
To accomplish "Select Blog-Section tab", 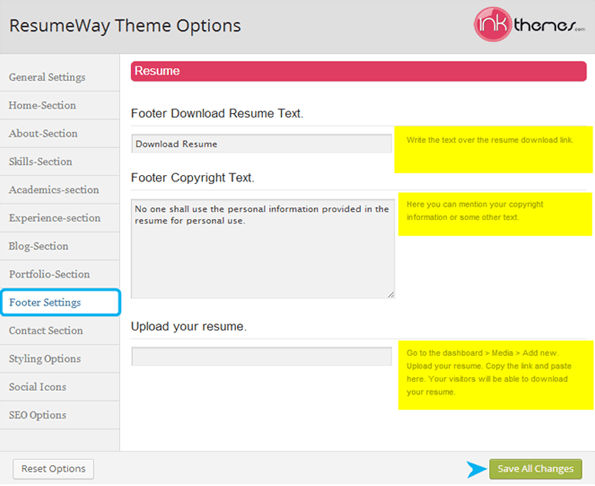I will pos(60,246).
